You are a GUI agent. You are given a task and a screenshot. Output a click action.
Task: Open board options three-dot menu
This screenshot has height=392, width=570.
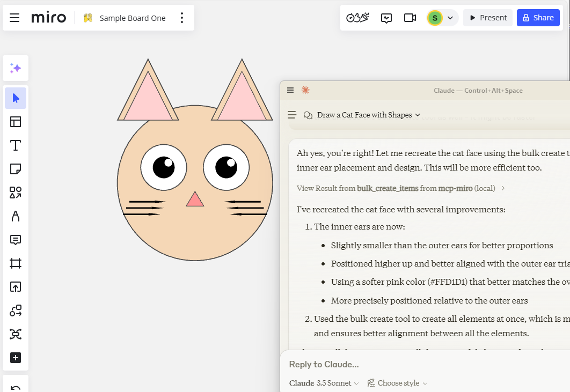pyautogui.click(x=181, y=18)
